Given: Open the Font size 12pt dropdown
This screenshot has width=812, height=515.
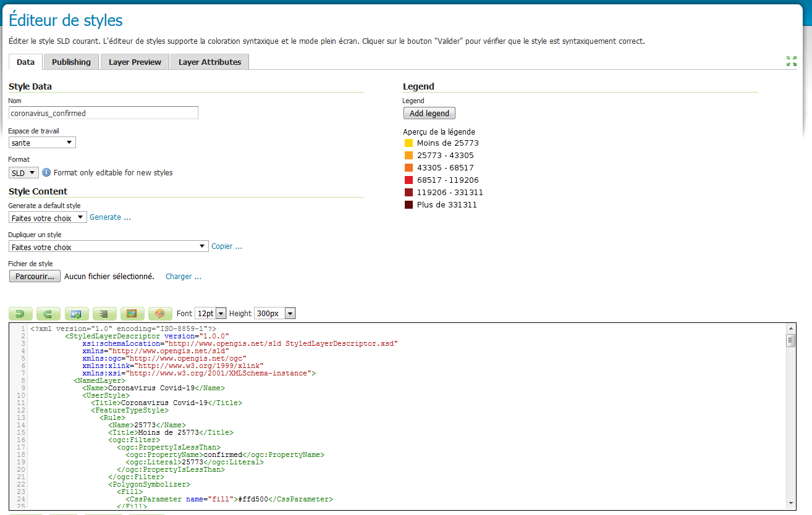Looking at the screenshot, I should point(211,314).
